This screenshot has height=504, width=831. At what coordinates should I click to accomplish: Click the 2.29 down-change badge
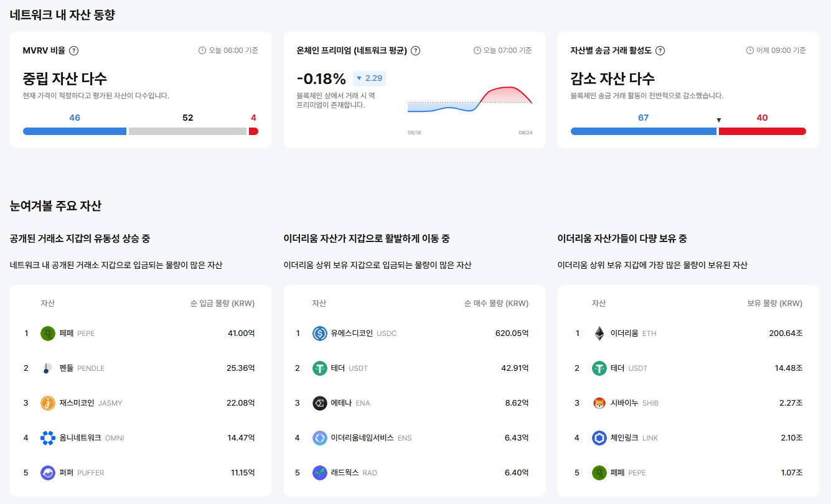[369, 78]
